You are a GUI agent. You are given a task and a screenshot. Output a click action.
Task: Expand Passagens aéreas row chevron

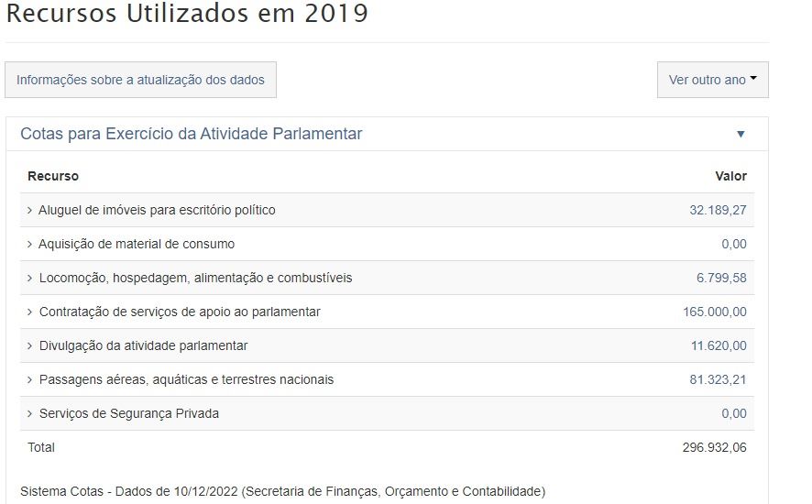click(x=29, y=380)
